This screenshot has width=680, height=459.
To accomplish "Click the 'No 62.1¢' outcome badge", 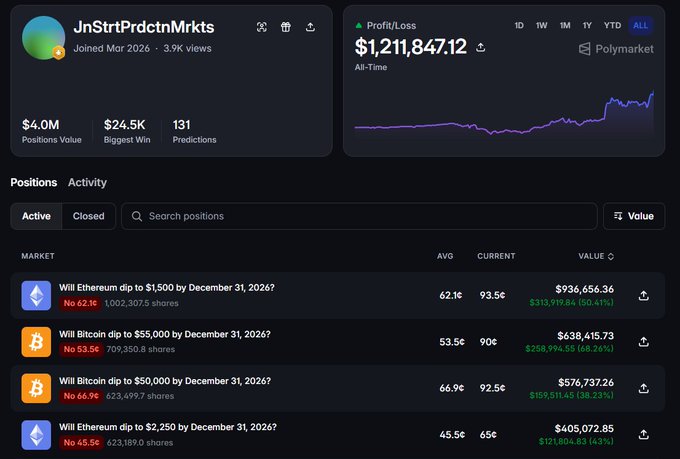I will pos(80,303).
